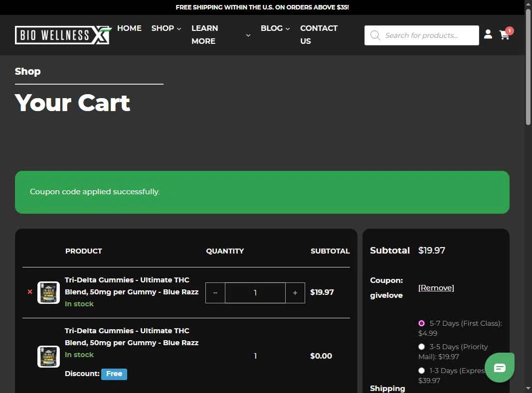Click the $0.00 subtotal value
The height and width of the screenshot is (393, 532).
click(321, 356)
